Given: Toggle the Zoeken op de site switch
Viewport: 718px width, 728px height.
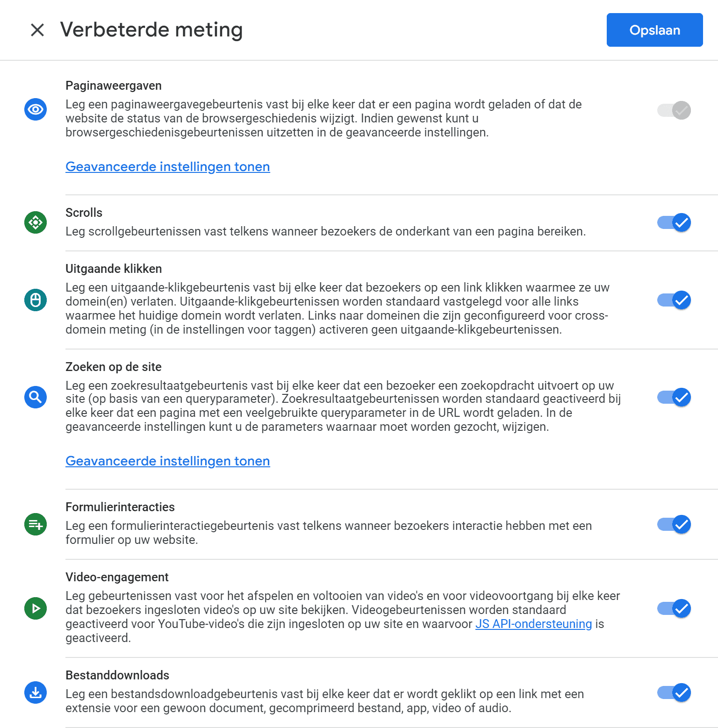Looking at the screenshot, I should [673, 397].
